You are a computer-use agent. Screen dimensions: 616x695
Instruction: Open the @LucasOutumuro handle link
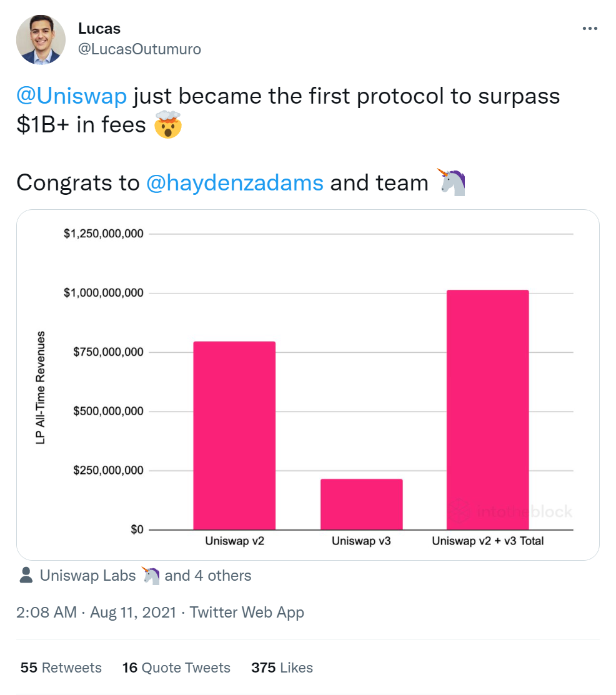(139, 49)
